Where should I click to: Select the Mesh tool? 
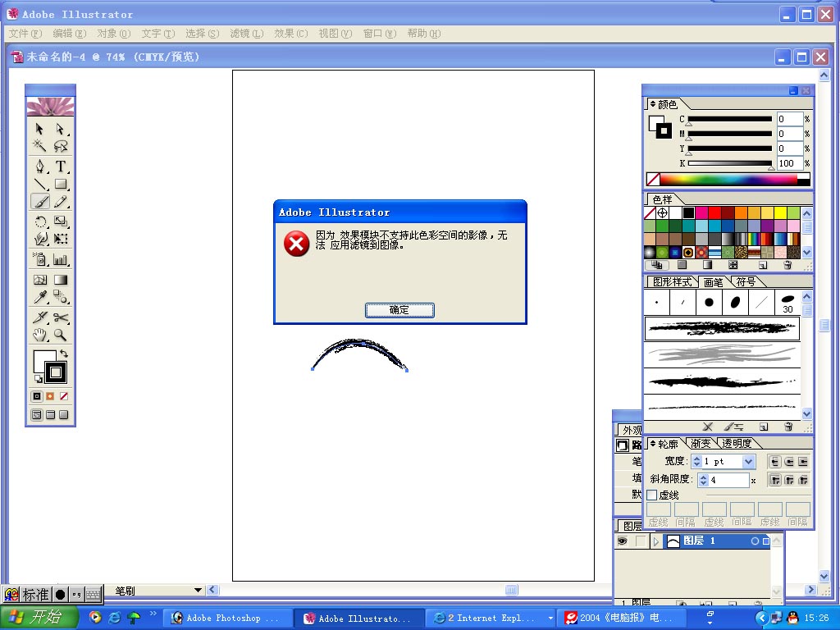coord(39,280)
